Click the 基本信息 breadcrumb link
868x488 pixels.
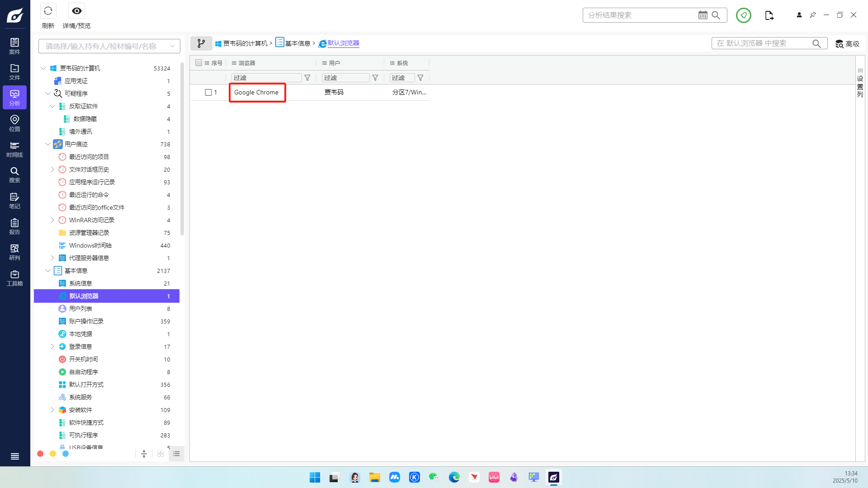tap(297, 43)
